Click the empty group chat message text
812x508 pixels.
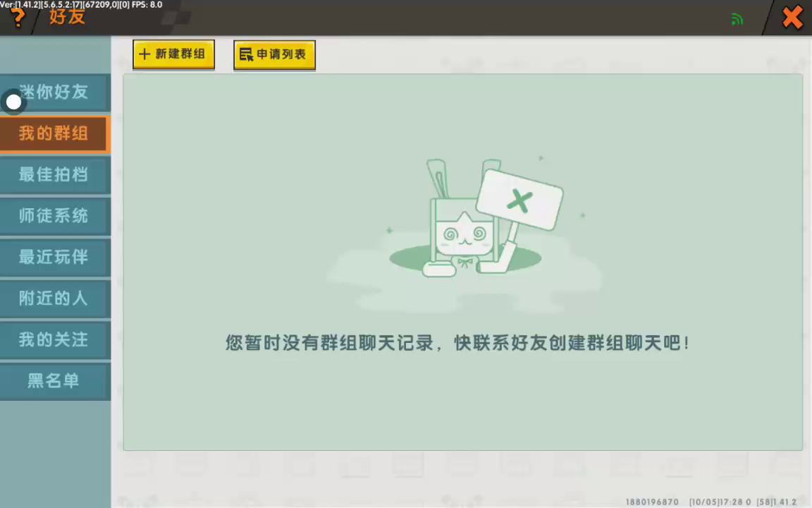457,344
